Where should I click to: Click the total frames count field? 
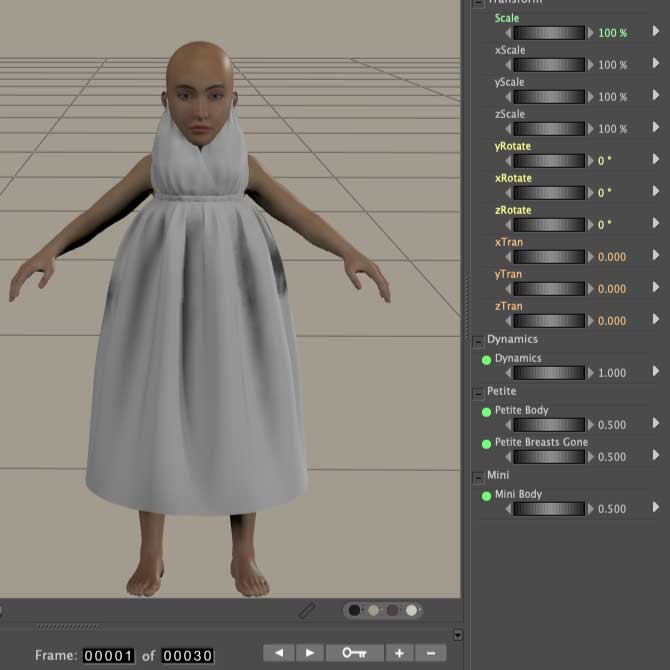(x=188, y=656)
